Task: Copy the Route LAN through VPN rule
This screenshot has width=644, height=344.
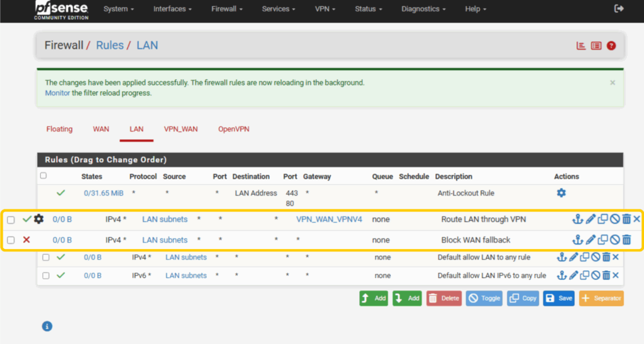Action: 602,219
